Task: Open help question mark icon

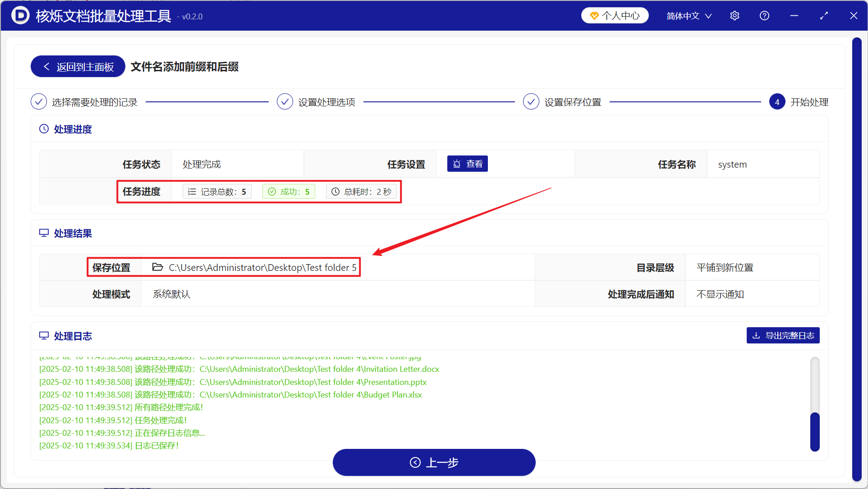Action: (764, 16)
